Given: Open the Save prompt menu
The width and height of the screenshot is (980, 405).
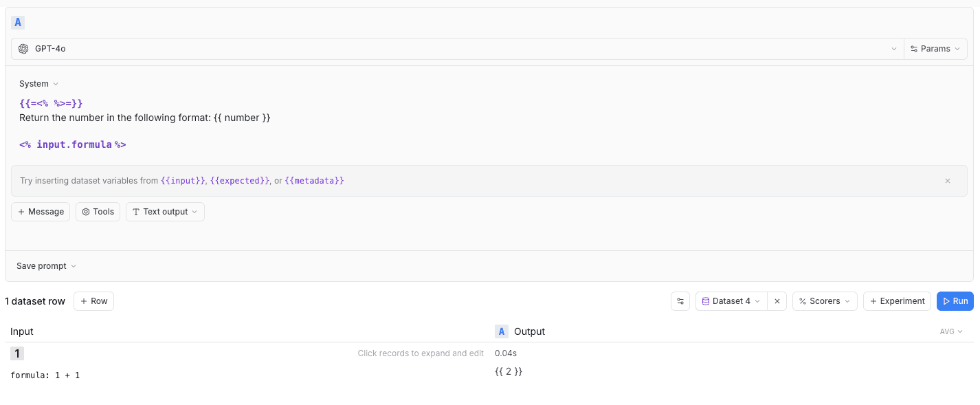Looking at the screenshot, I should 46,266.
